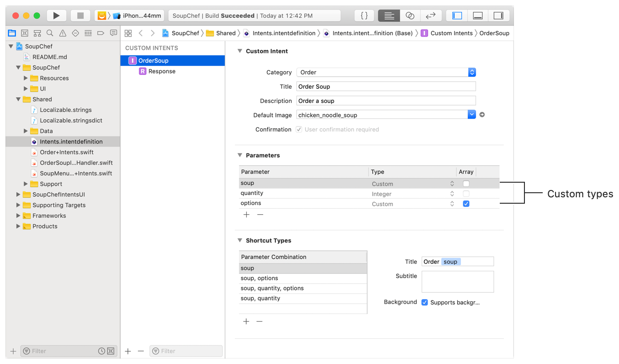The height and width of the screenshot is (364, 619).
Task: Add a new parameter with plus button
Action: pos(246,215)
